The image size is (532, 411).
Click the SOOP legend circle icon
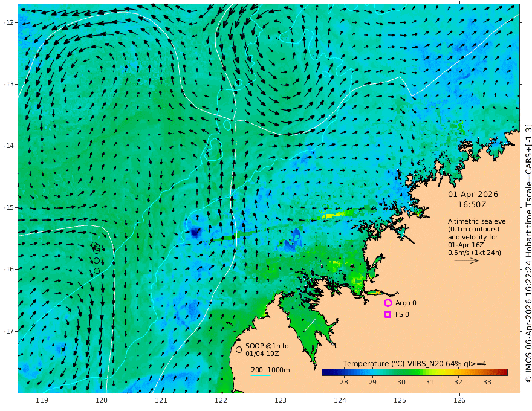click(x=239, y=349)
